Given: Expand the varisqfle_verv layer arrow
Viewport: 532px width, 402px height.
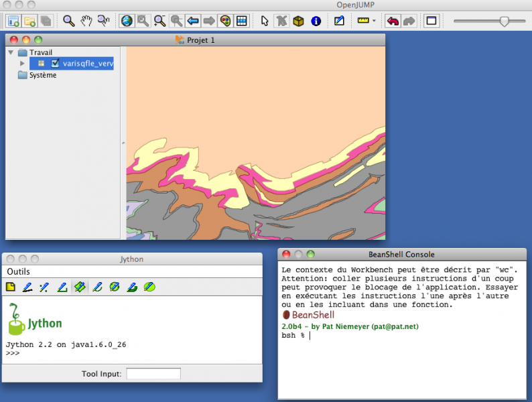Looking at the screenshot, I should (23, 64).
